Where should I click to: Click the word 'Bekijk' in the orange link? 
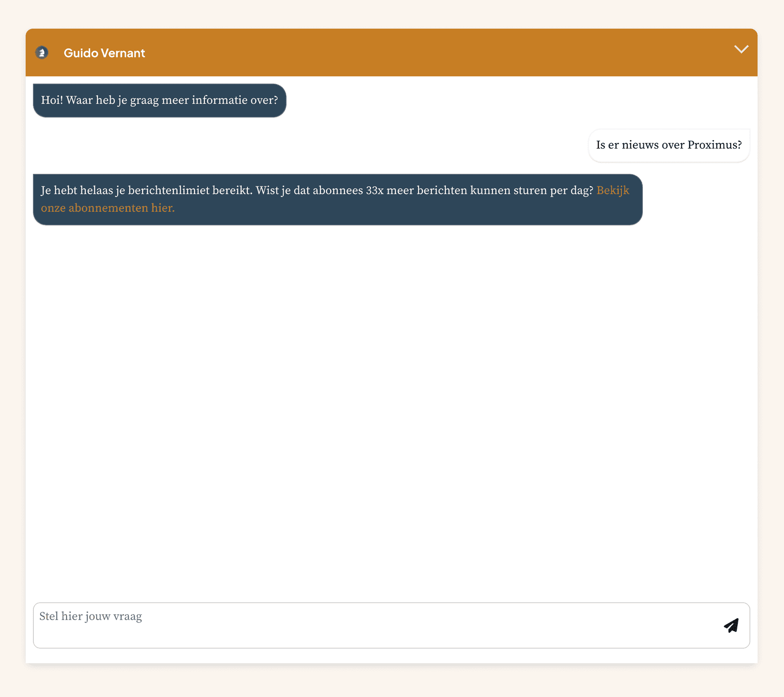pos(612,191)
